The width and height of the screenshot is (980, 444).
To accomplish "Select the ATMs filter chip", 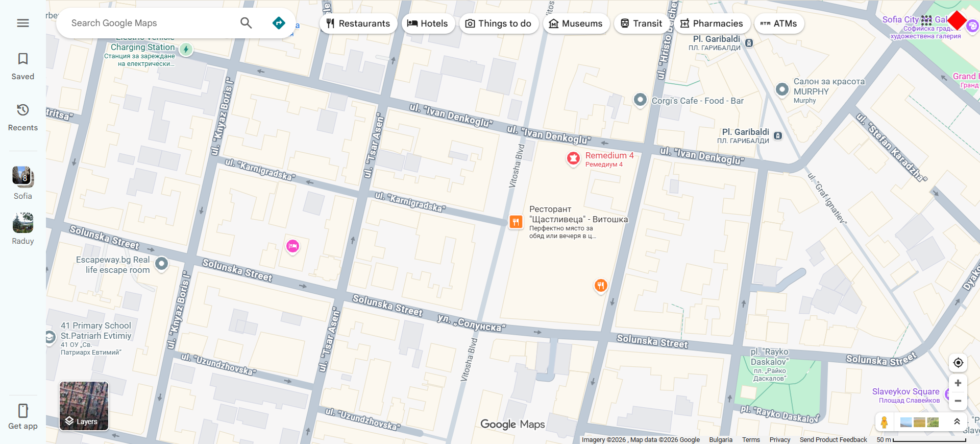I will pyautogui.click(x=779, y=24).
